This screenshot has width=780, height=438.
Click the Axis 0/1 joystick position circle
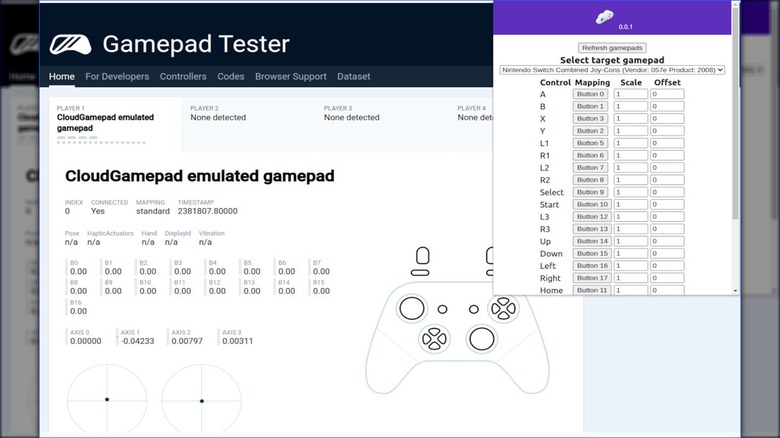[107, 400]
